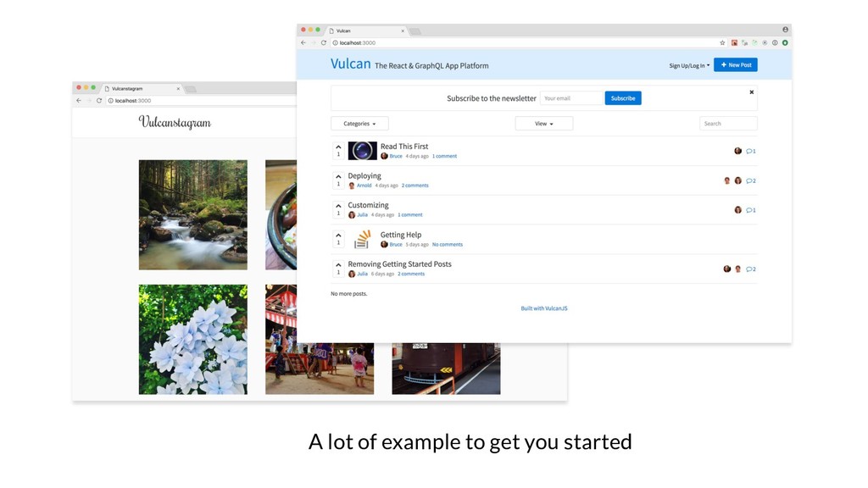Open the Getting Help post title
Viewport: 868px width, 488px height.
[401, 235]
